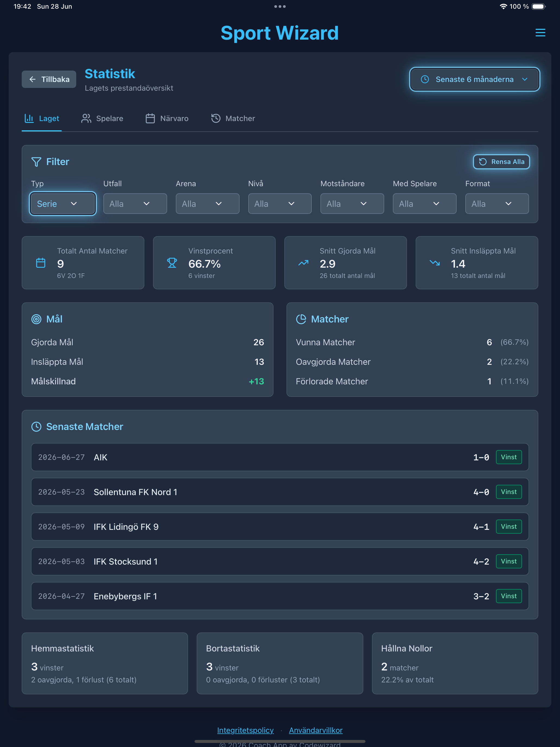Click the Lagets prestandaöversikt subtitle
The width and height of the screenshot is (560, 747).
click(129, 88)
